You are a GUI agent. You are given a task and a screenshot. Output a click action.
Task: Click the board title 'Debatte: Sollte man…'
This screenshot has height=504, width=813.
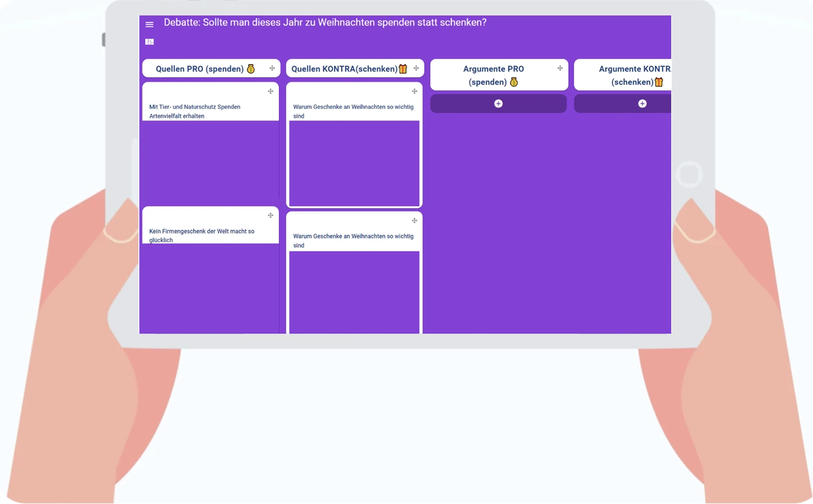point(325,23)
